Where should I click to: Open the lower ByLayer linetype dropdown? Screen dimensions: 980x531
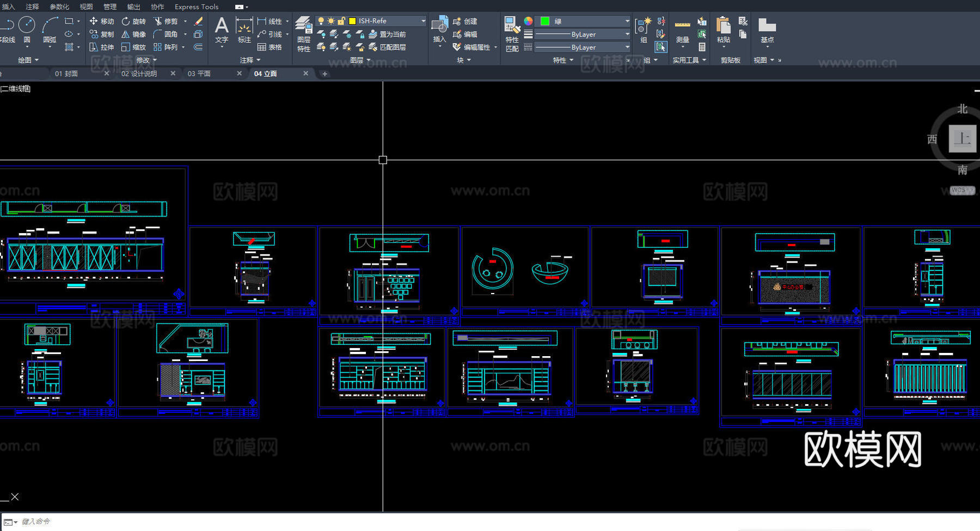[627, 47]
